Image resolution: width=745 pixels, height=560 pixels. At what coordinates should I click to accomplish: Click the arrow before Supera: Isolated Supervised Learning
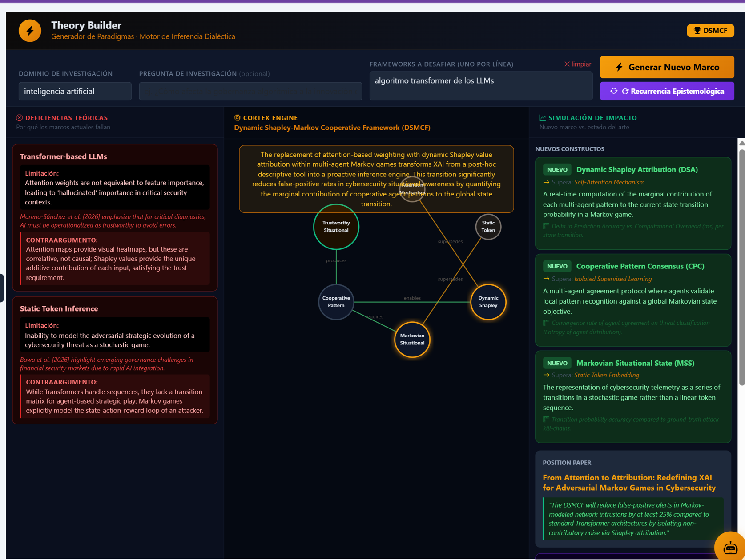(x=546, y=279)
